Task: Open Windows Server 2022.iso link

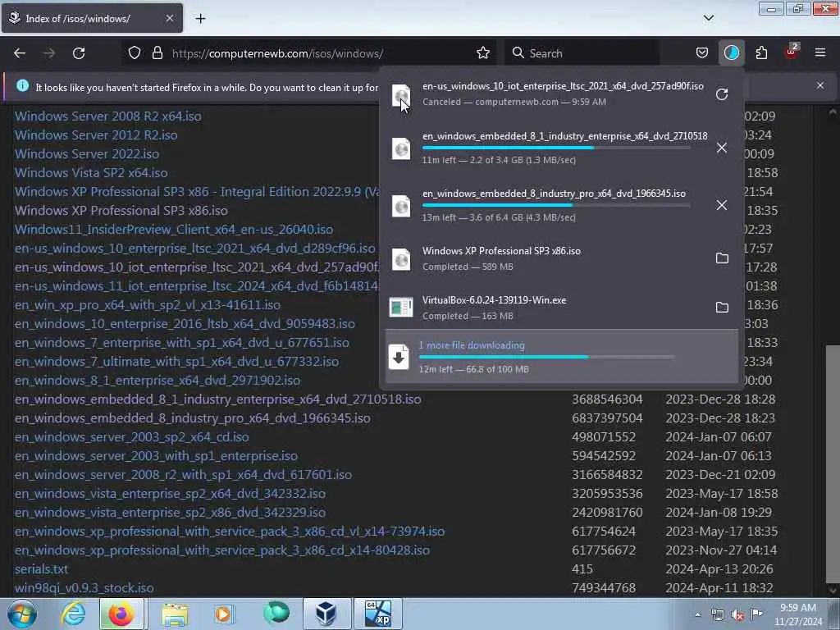Action: coord(87,153)
